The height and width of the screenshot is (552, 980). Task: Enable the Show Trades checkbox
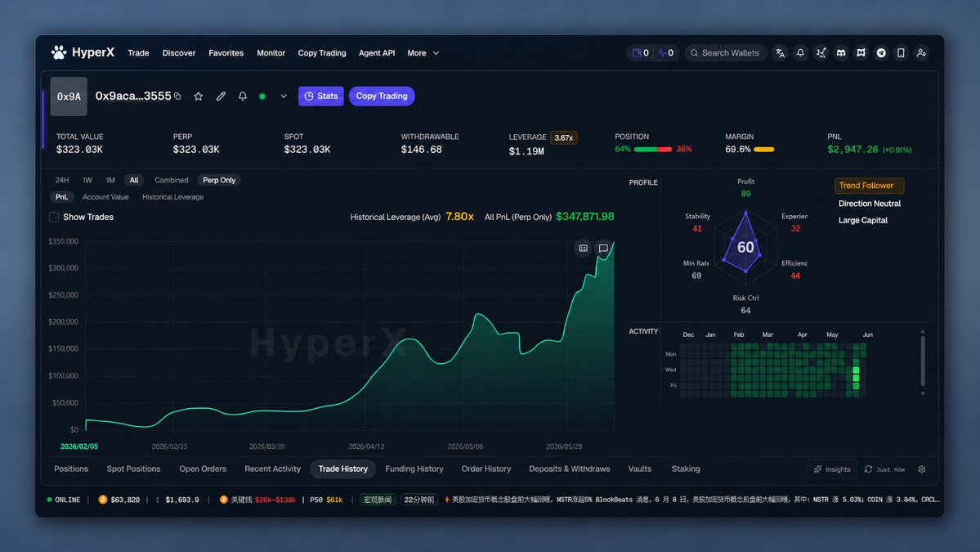tap(54, 217)
